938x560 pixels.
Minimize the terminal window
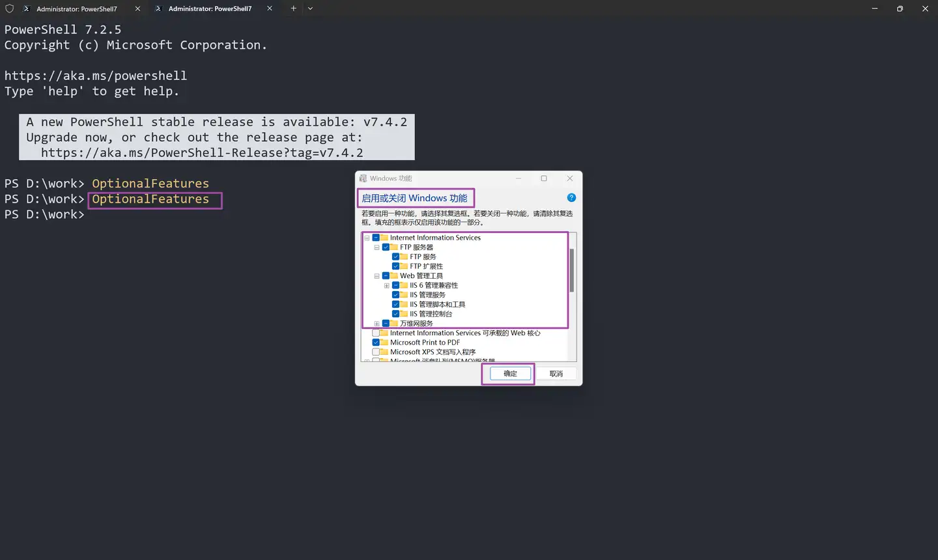[875, 8]
